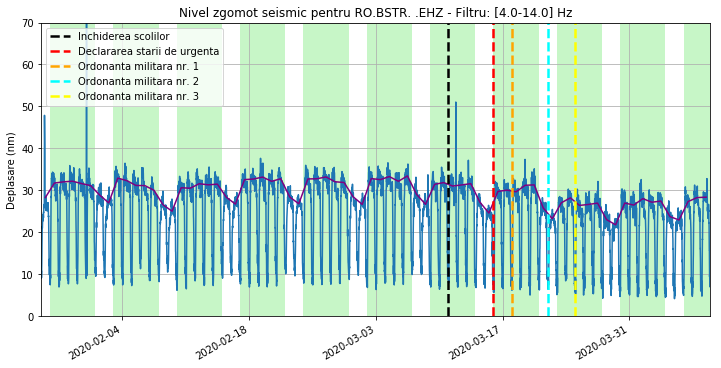Select legend entry Inchiderea scolilor
This screenshot has width=721, height=368.
pyautogui.click(x=124, y=36)
